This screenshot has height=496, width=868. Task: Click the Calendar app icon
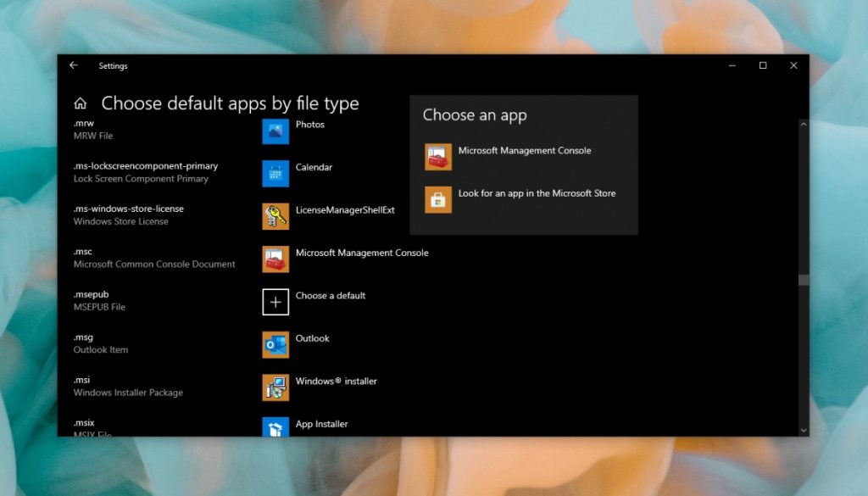[x=275, y=174]
